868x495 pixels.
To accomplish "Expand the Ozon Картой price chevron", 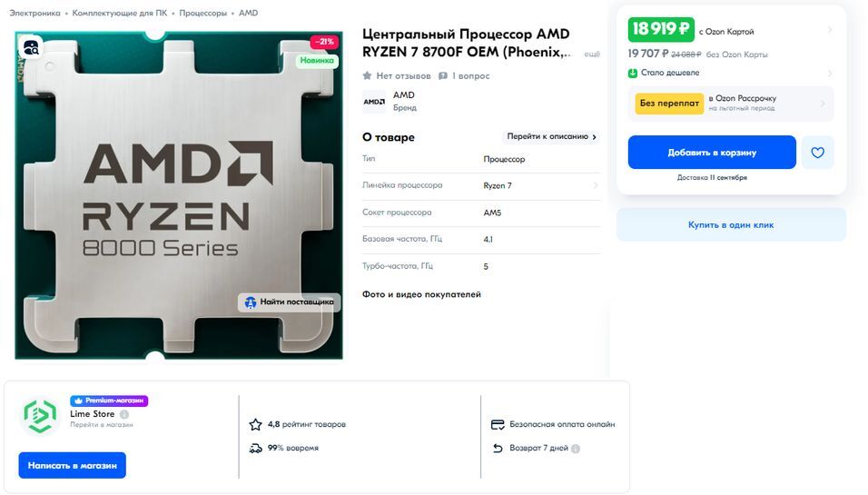I will [x=830, y=30].
